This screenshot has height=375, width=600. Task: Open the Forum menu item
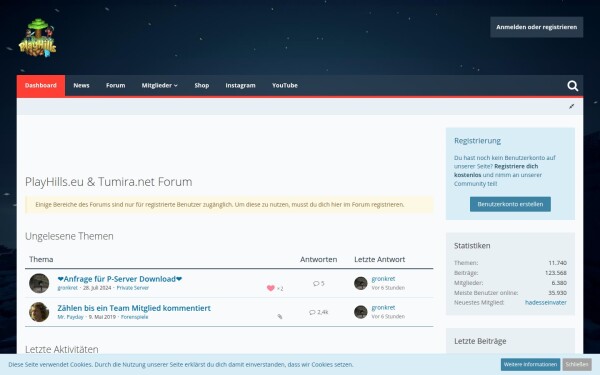pyautogui.click(x=116, y=85)
